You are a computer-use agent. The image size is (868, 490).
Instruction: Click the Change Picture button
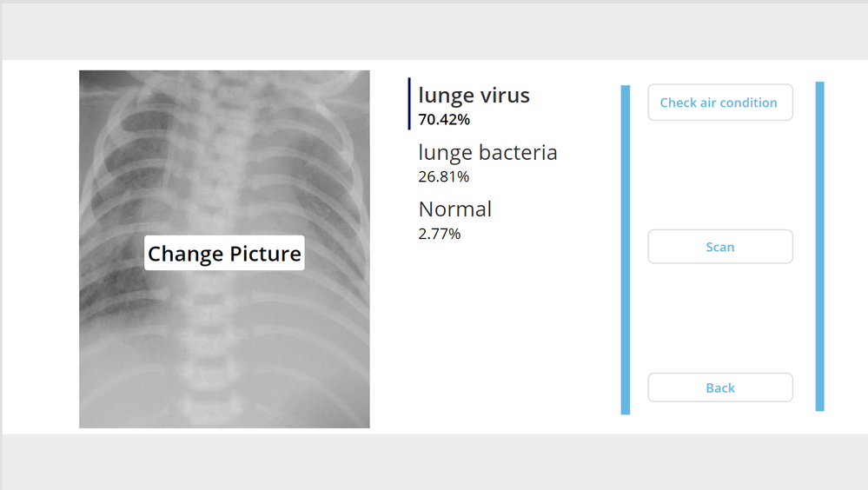(x=224, y=254)
